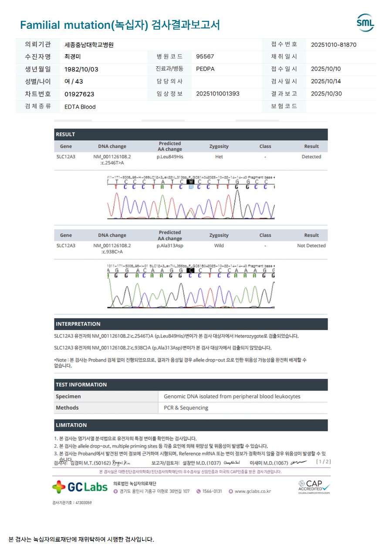Click the CAP certification notice line

point(191,472)
